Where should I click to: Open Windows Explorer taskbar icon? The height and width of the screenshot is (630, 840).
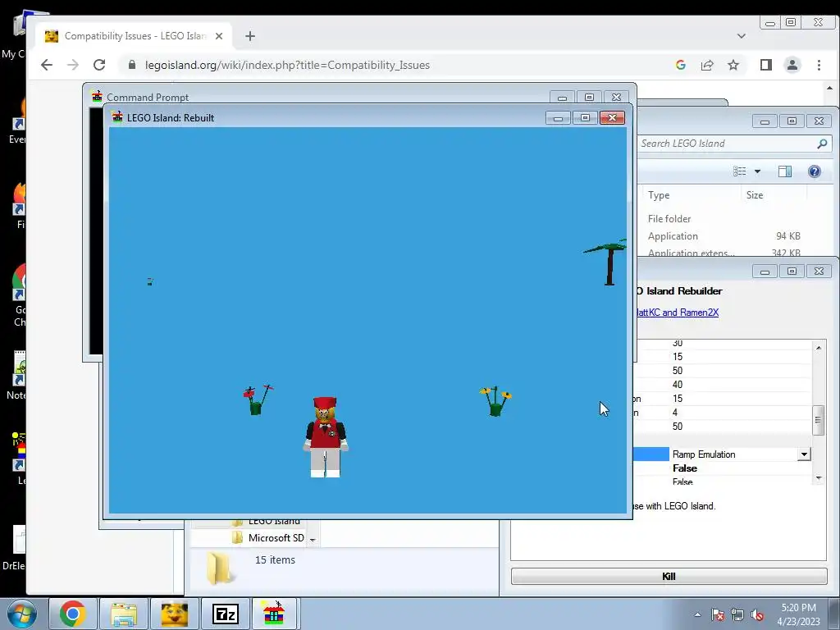pos(124,614)
